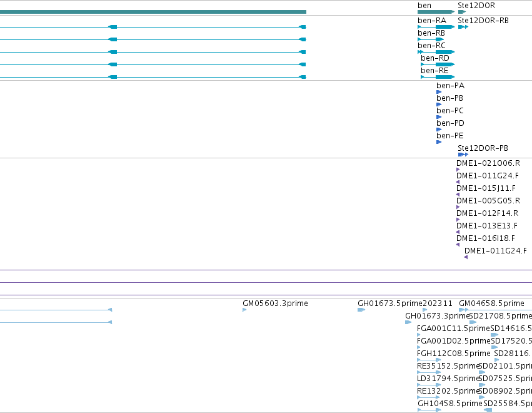Screen dimensions: 532x413
Task: Open the ben-PC protein label
Action: pyautogui.click(x=449, y=111)
